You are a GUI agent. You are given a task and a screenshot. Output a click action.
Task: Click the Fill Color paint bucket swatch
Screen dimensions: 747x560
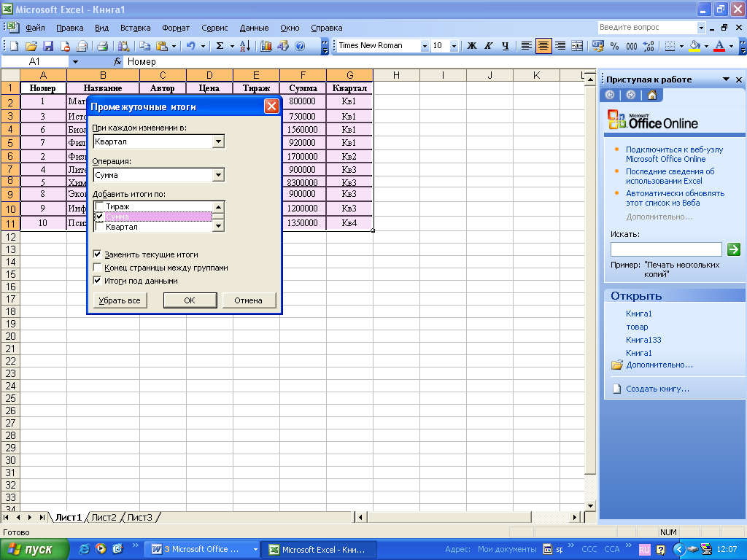(x=695, y=46)
